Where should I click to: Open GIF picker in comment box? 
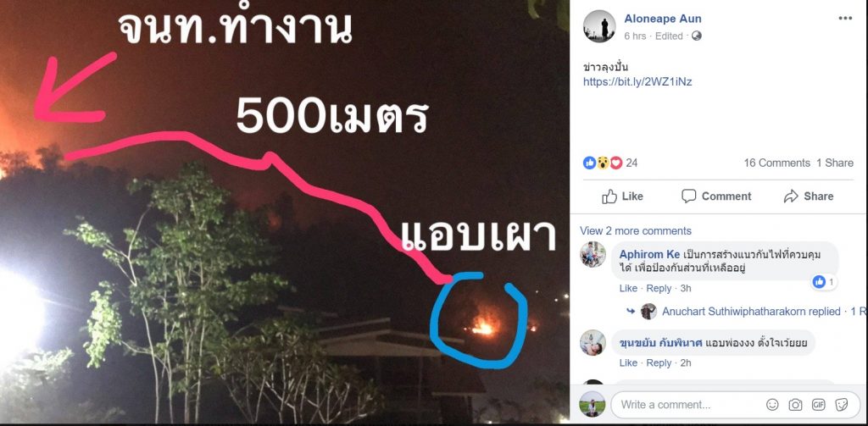[x=818, y=405]
